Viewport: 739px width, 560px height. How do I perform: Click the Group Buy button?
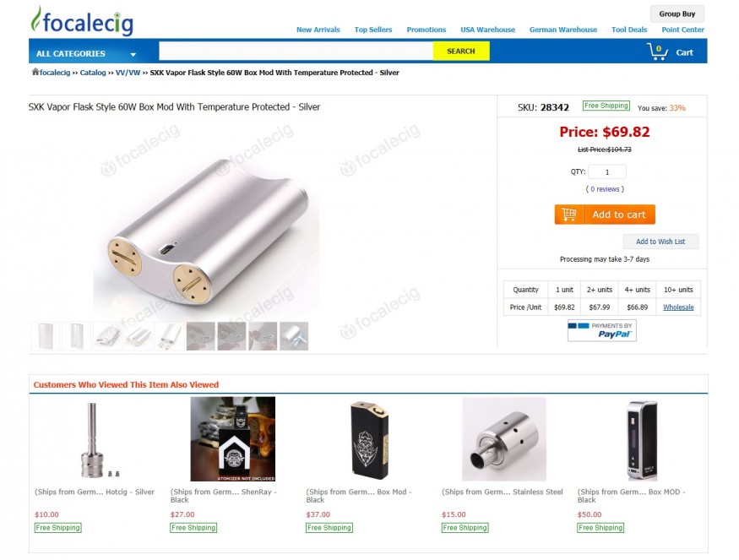tap(677, 14)
